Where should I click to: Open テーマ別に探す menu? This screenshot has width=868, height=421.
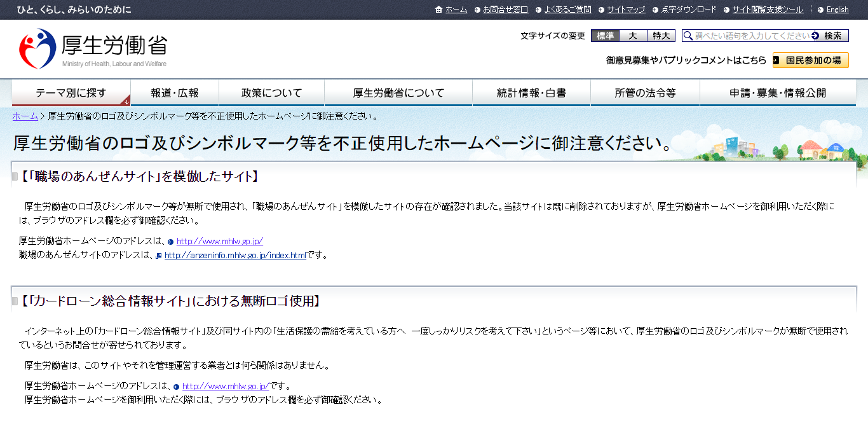click(71, 93)
